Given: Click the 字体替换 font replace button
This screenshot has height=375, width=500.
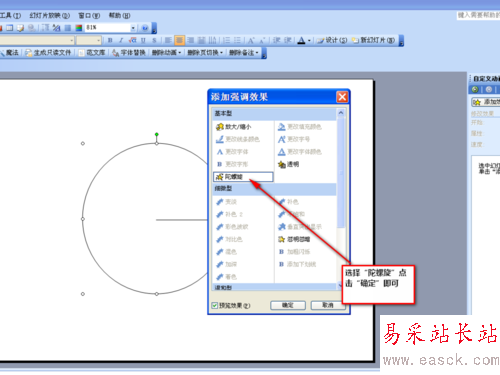Looking at the screenshot, I should pos(129,53).
